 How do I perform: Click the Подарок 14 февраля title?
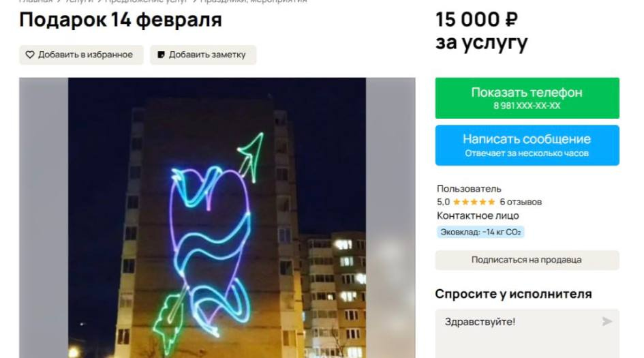pyautogui.click(x=121, y=20)
